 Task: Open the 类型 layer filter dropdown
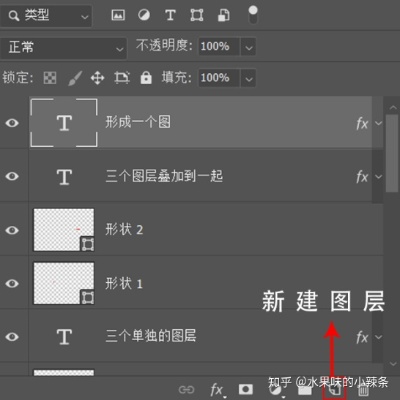(46, 16)
